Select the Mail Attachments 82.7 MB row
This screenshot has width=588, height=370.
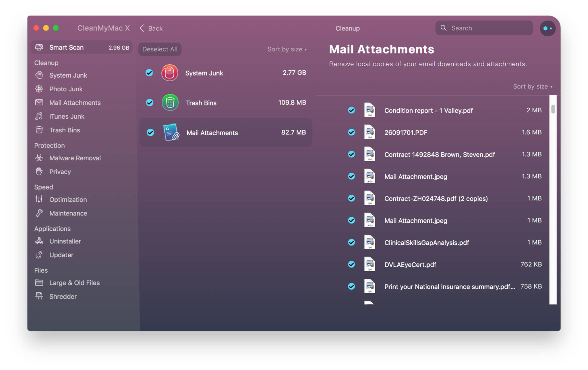click(226, 132)
